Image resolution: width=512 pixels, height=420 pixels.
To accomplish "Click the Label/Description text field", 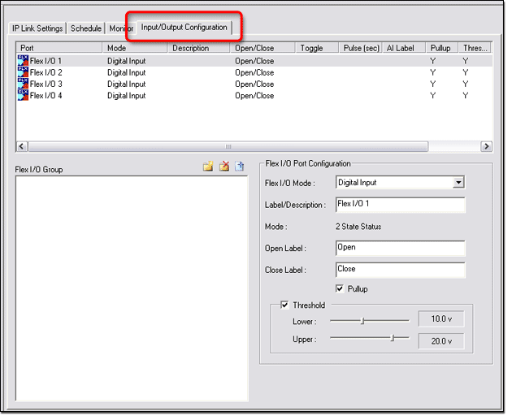I will click(x=400, y=205).
